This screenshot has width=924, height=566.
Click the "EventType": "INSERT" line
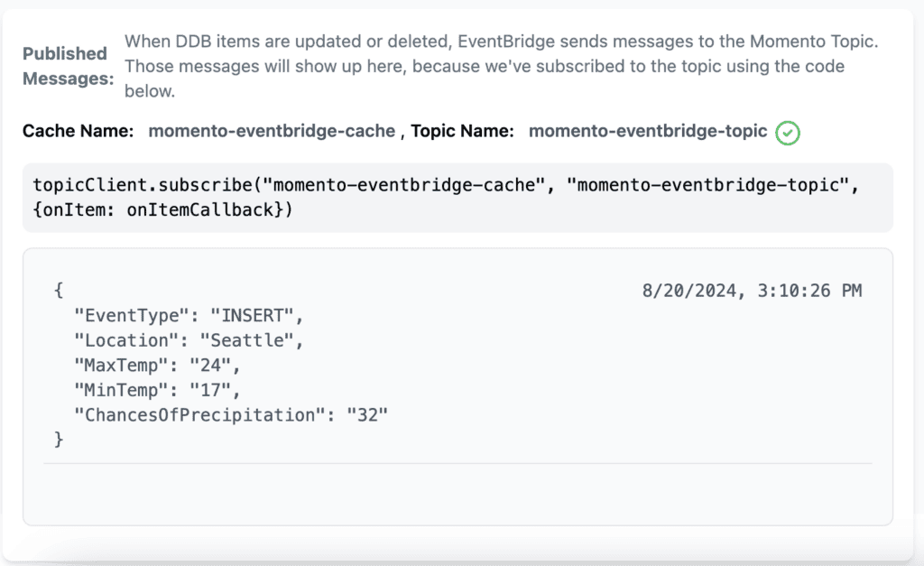[189, 316]
